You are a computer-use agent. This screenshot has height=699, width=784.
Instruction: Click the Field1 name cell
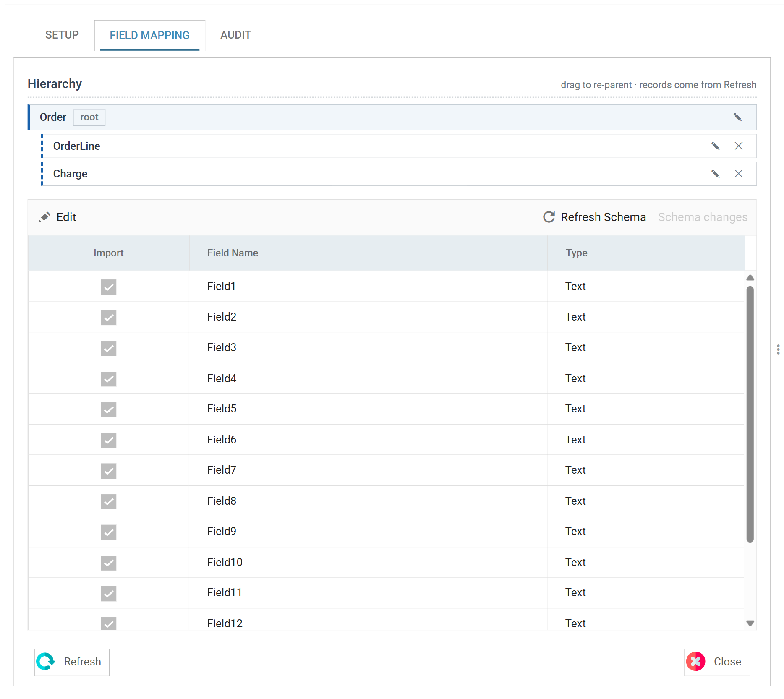(368, 286)
